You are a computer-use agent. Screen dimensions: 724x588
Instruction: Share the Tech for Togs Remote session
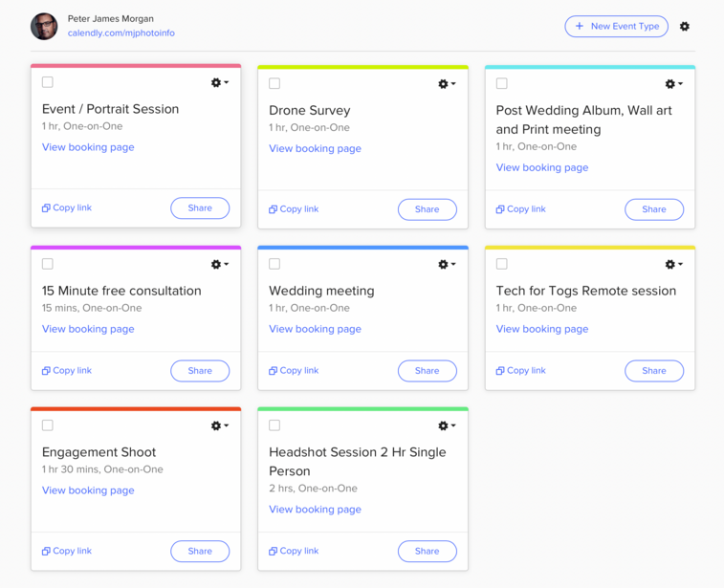(x=654, y=371)
